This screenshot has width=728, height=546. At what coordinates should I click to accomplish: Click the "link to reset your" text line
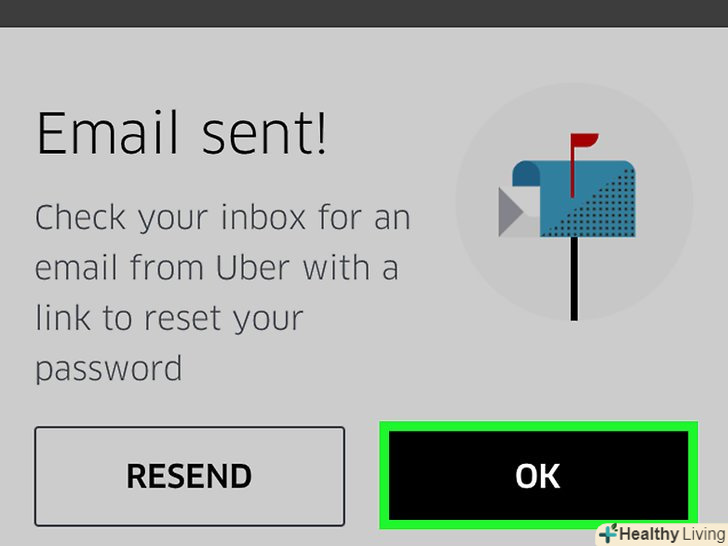click(x=169, y=318)
